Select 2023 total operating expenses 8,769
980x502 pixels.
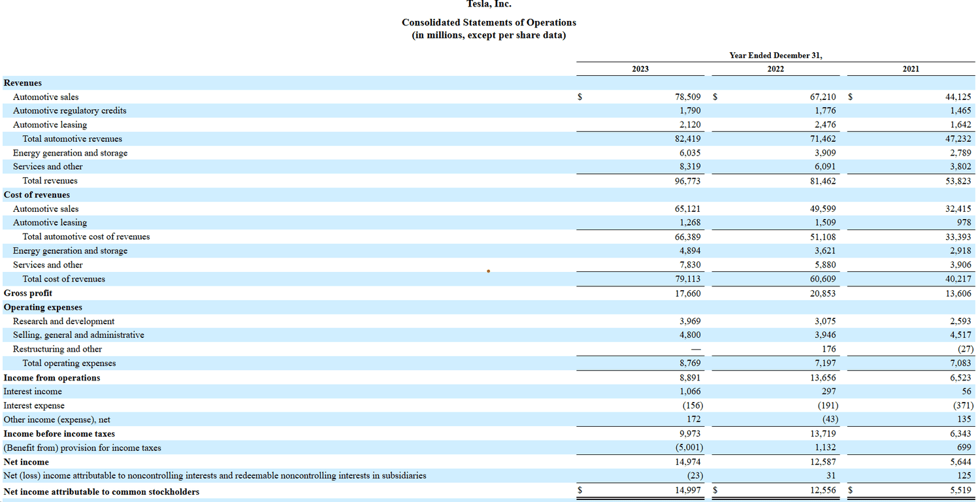(690, 363)
